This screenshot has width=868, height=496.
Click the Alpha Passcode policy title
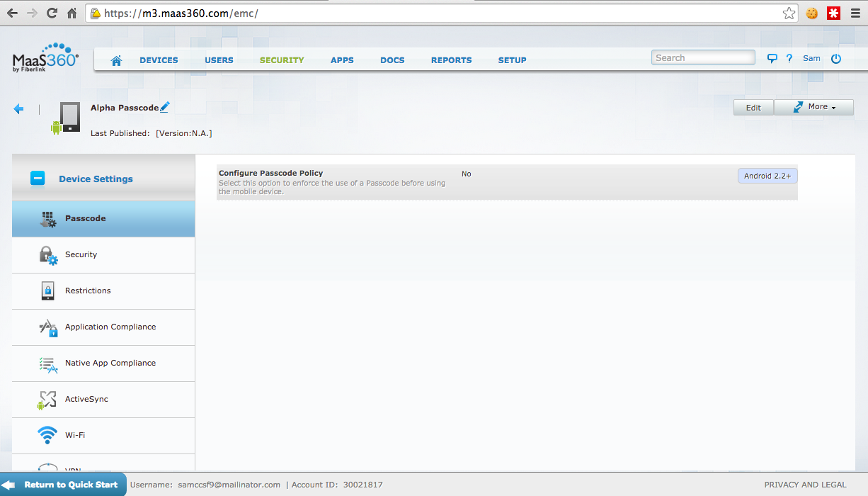pyautogui.click(x=125, y=108)
